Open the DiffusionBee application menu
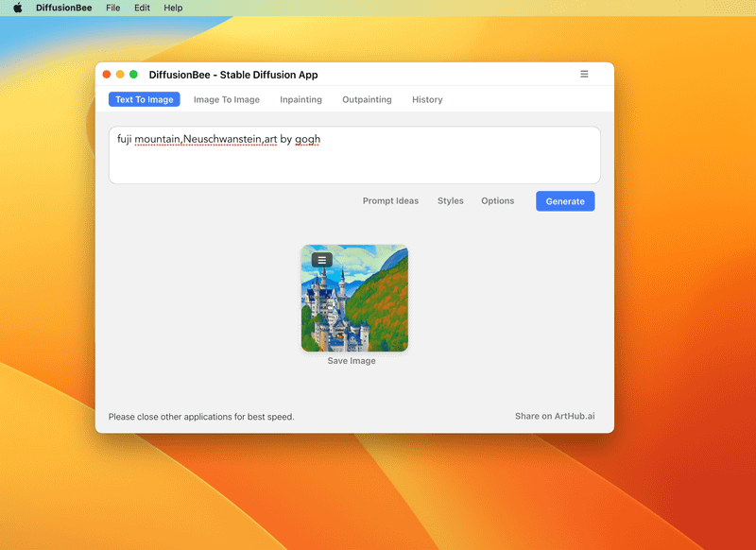The width and height of the screenshot is (756, 550). click(x=63, y=8)
